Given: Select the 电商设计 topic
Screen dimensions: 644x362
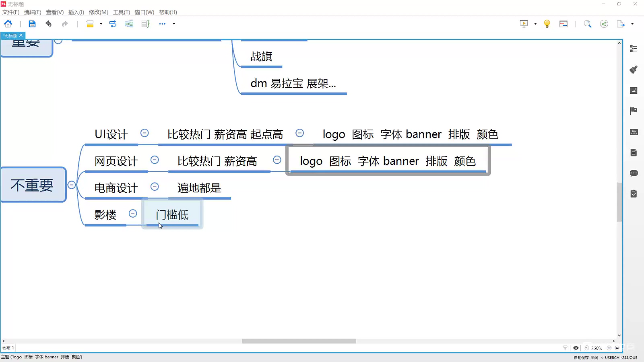Looking at the screenshot, I should tap(116, 188).
